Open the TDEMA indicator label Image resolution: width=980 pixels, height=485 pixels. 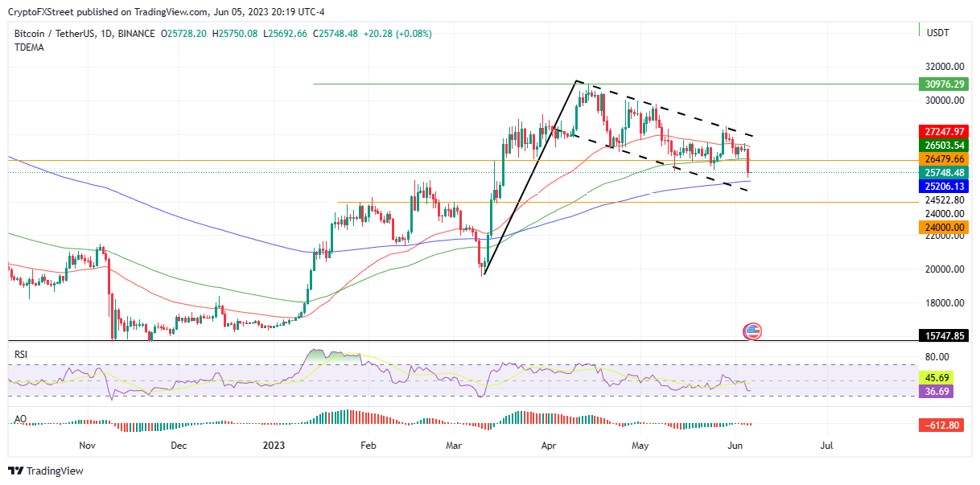(x=29, y=47)
